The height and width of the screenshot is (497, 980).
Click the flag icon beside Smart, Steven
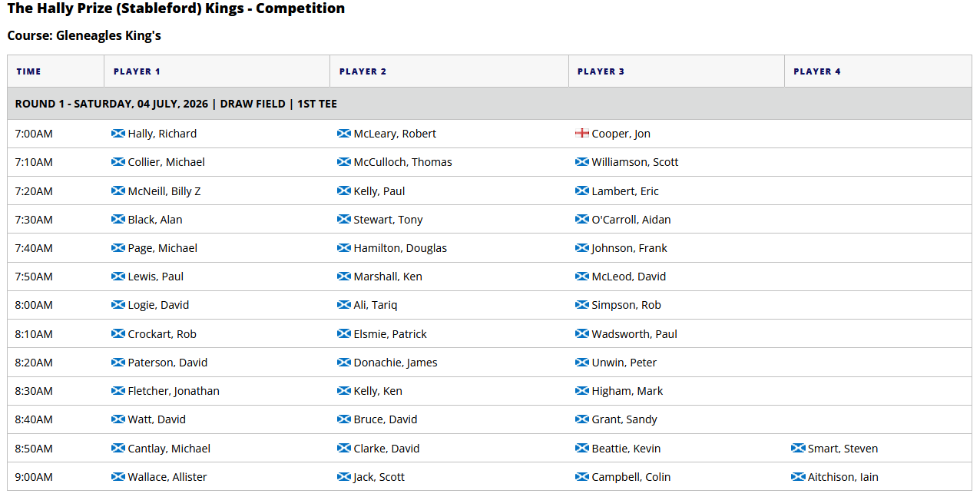pos(798,449)
